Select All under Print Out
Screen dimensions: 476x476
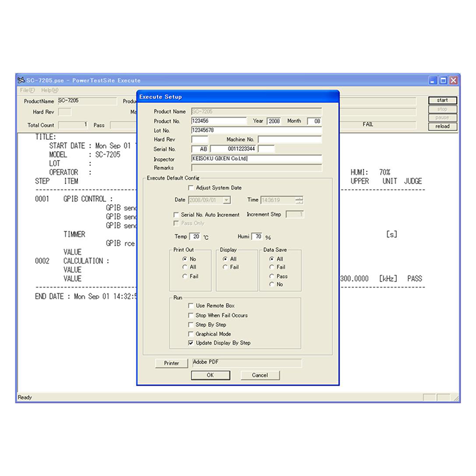(184, 267)
